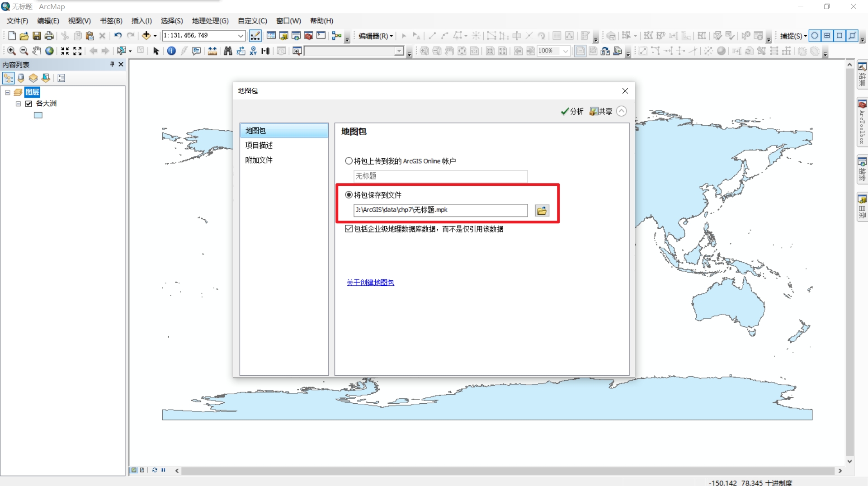This screenshot has width=868, height=486.
Task: Open the 捕捉(S) dropdown menu
Action: (793, 36)
